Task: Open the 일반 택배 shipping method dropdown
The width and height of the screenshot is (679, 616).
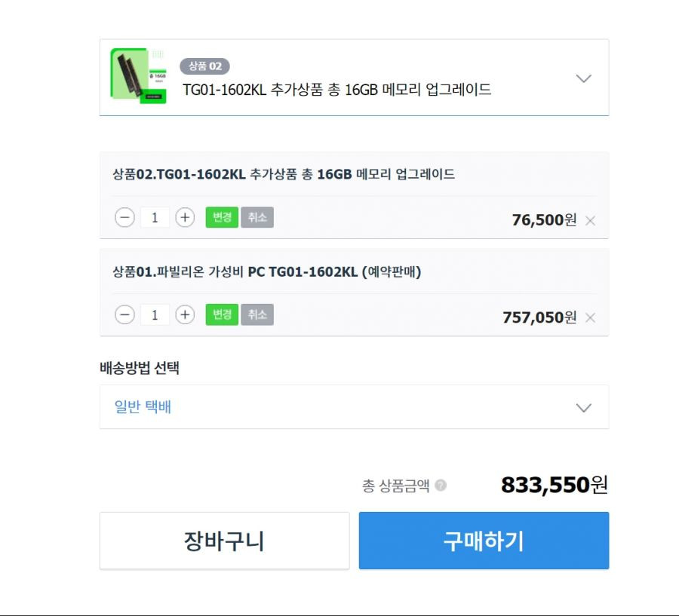Action: 355,407
